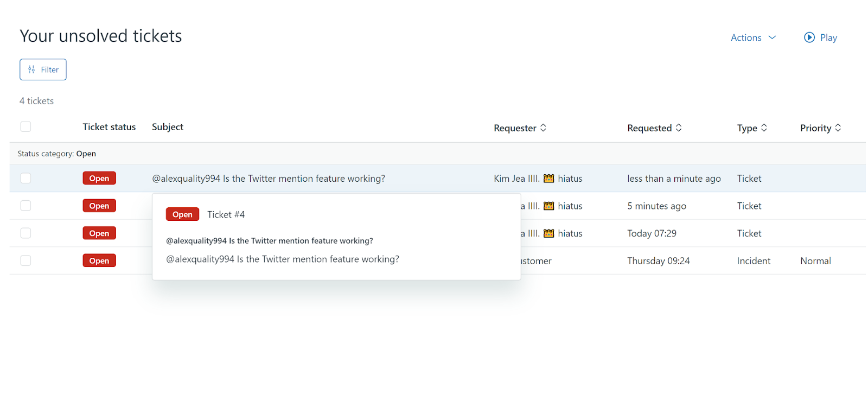Viewport: 868px width, 401px height.
Task: Expand the Actions chevron arrow
Action: 772,37
